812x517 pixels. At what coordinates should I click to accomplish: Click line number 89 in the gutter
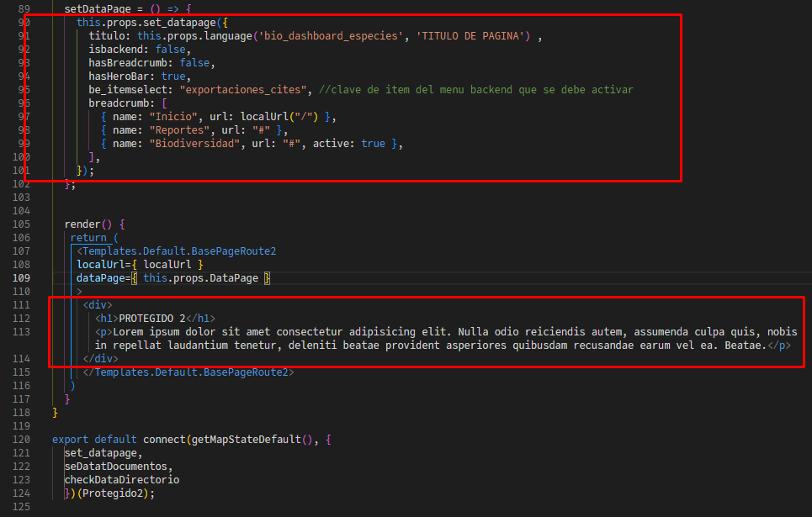pos(24,8)
